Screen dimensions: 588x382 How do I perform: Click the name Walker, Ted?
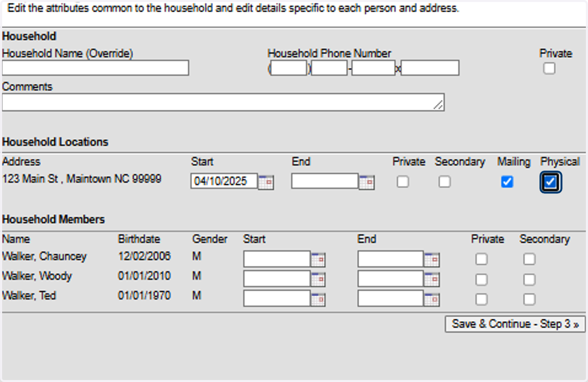pos(29,296)
